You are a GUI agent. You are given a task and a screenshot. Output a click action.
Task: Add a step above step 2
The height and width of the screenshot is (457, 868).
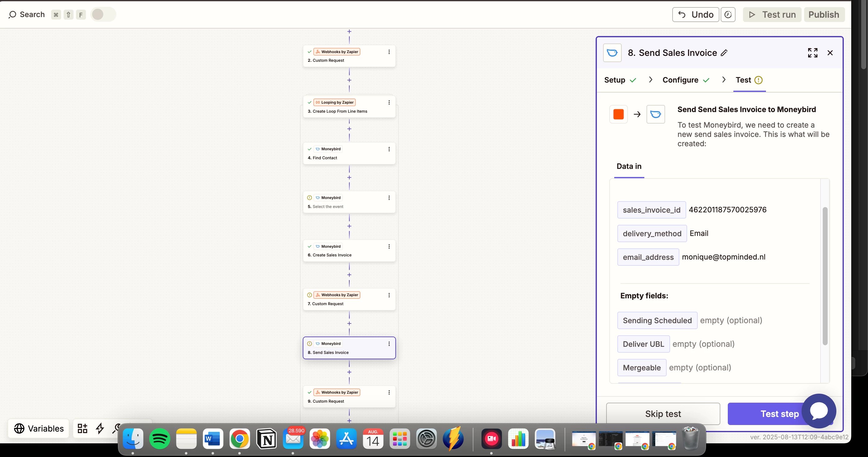(x=349, y=31)
